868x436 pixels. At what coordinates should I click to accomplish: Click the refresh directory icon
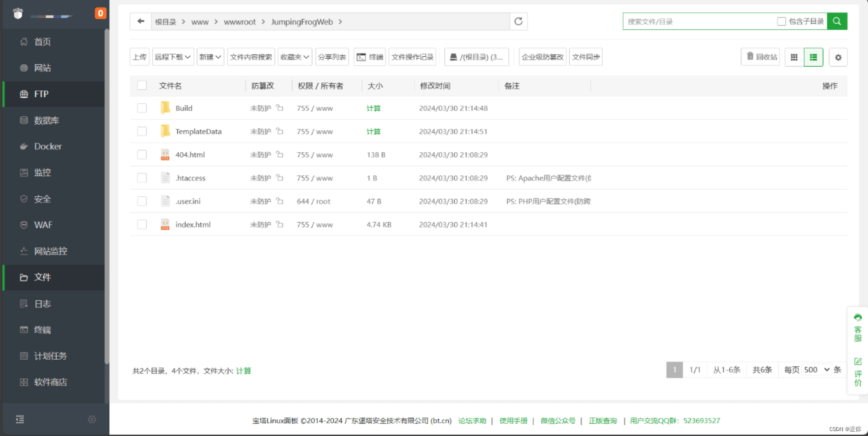(518, 21)
